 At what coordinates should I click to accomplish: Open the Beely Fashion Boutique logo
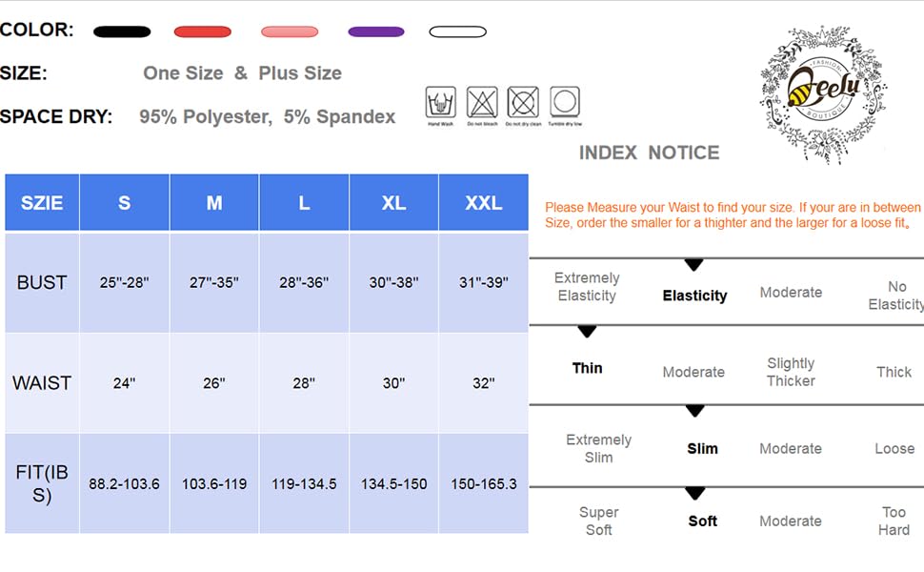click(821, 92)
